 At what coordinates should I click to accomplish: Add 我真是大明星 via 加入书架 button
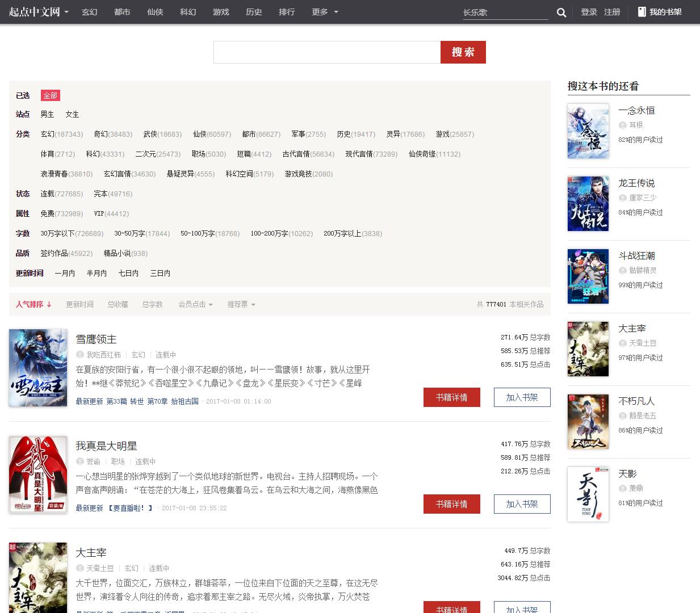coord(522,504)
